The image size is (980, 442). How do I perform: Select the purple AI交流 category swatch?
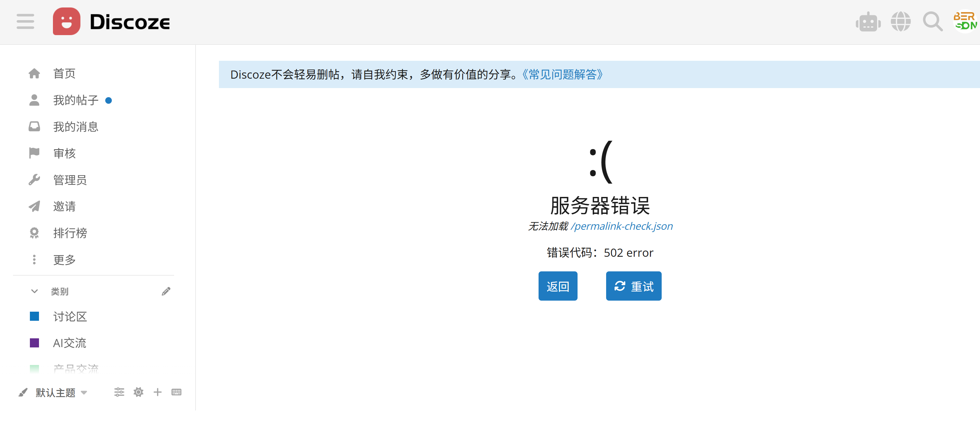[x=34, y=343]
